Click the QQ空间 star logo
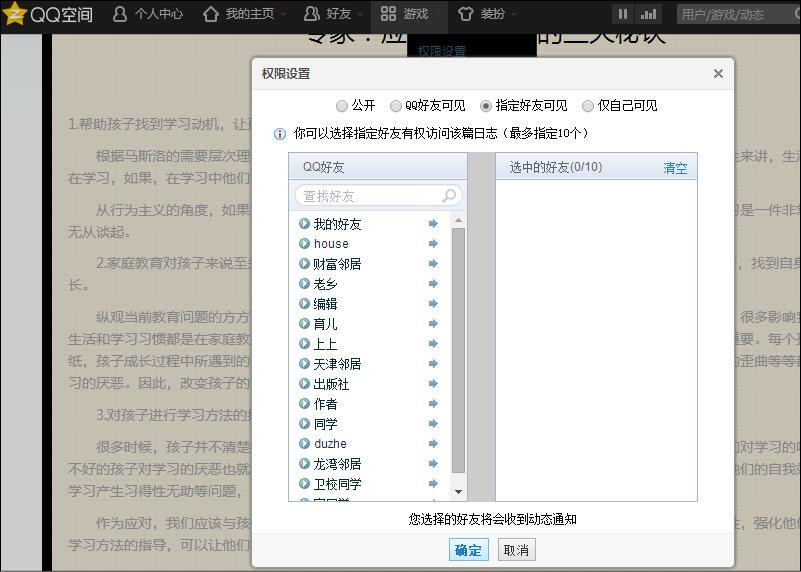Viewport: 801px width, 572px height. [x=14, y=13]
